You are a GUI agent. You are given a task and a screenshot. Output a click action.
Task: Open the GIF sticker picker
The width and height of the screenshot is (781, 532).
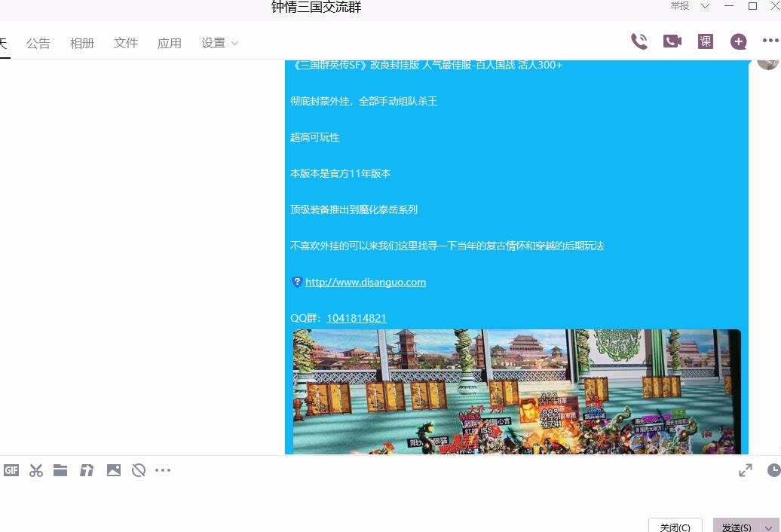[x=11, y=470]
